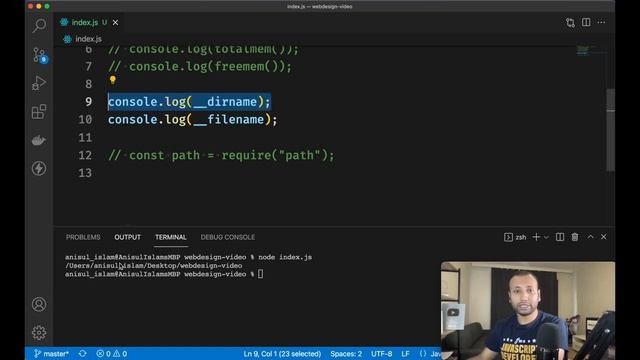Open the Extensions view

tap(39, 111)
